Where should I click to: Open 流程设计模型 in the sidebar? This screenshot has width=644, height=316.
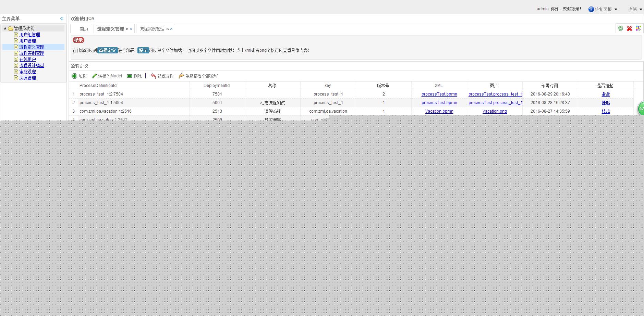pyautogui.click(x=32, y=65)
